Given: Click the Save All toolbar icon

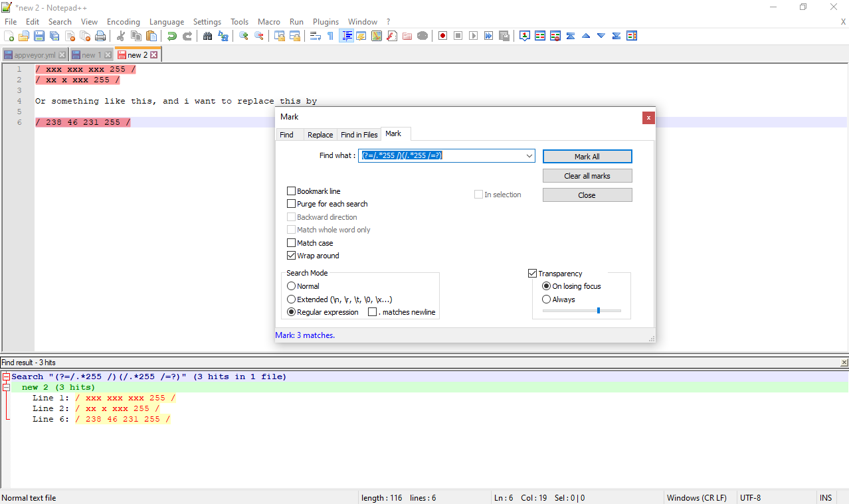Looking at the screenshot, I should pos(54,36).
